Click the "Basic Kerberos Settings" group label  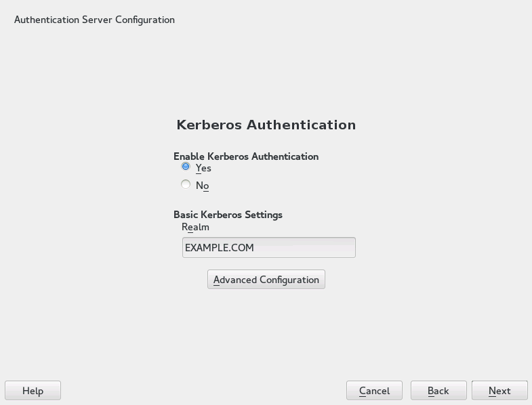click(x=228, y=215)
